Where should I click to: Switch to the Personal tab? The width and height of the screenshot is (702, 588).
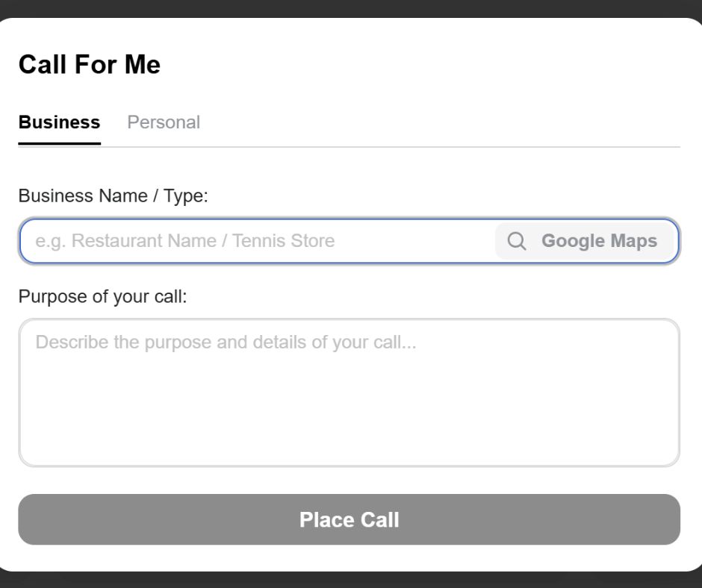click(x=164, y=122)
